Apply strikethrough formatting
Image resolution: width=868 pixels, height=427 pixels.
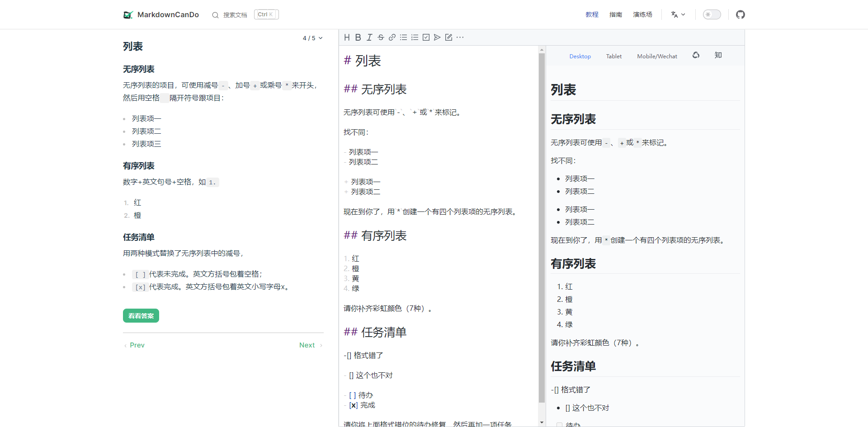click(x=381, y=38)
